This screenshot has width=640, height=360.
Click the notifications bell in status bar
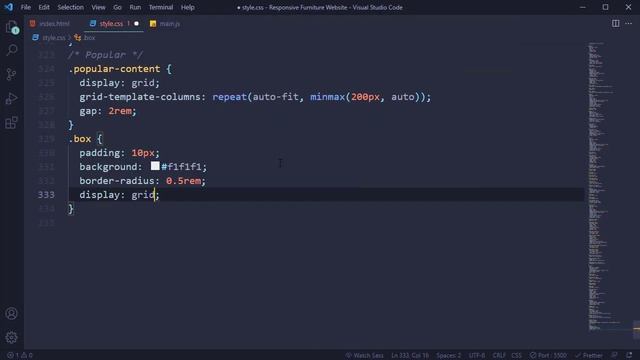point(629,356)
